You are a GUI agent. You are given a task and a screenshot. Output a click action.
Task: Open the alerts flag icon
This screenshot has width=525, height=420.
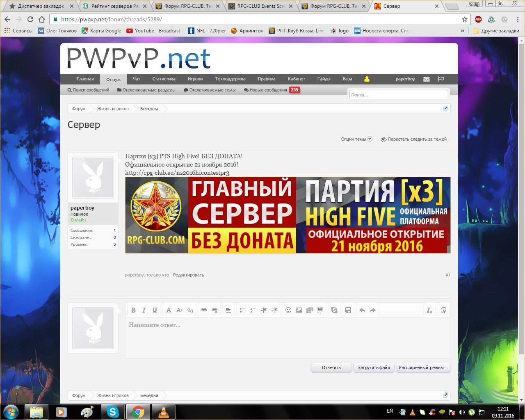click(x=441, y=79)
